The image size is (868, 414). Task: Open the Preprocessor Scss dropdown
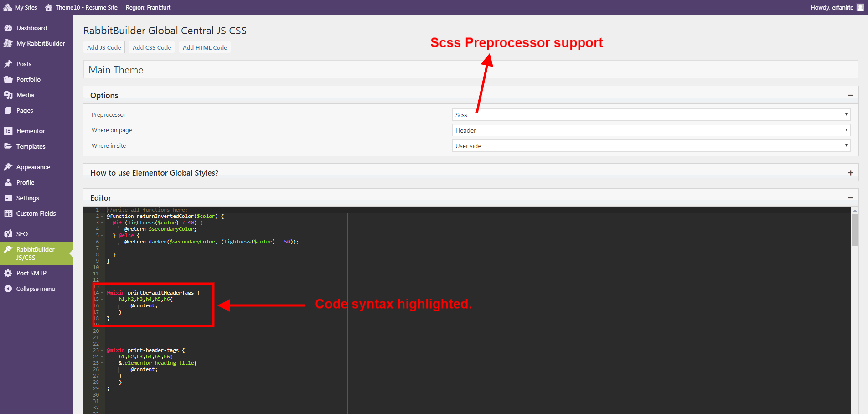click(651, 115)
